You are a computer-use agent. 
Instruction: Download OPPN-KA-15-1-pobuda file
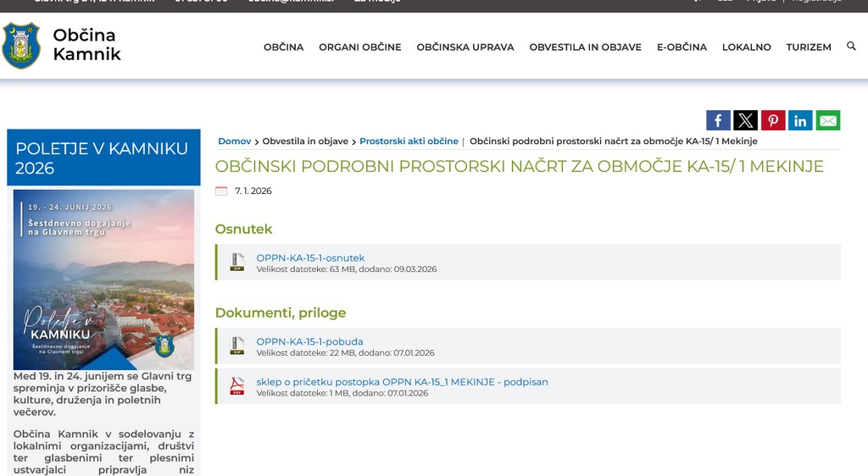pos(309,341)
